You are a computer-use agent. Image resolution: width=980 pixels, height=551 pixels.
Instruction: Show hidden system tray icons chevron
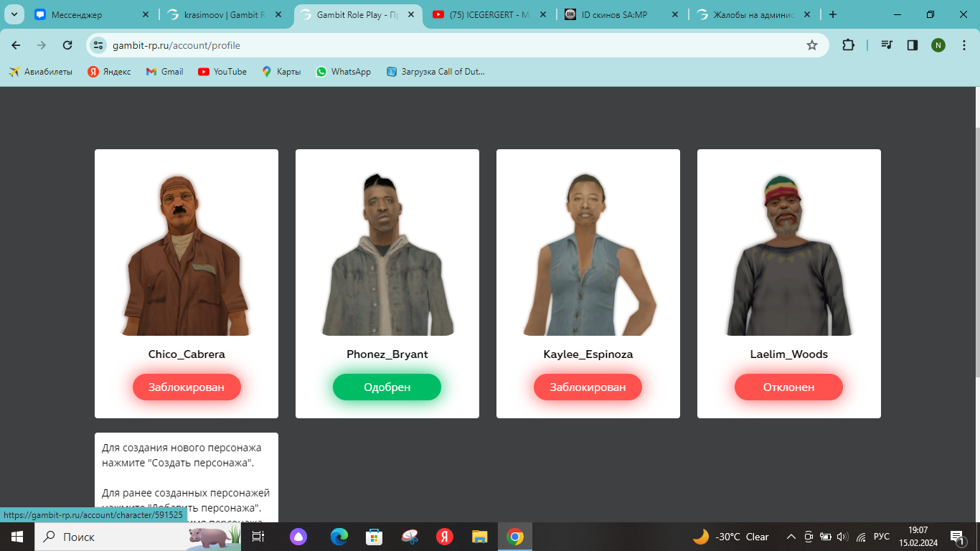(791, 537)
